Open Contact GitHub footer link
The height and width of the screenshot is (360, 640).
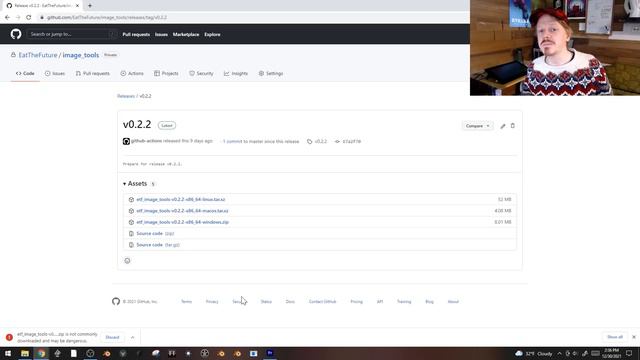pos(322,302)
